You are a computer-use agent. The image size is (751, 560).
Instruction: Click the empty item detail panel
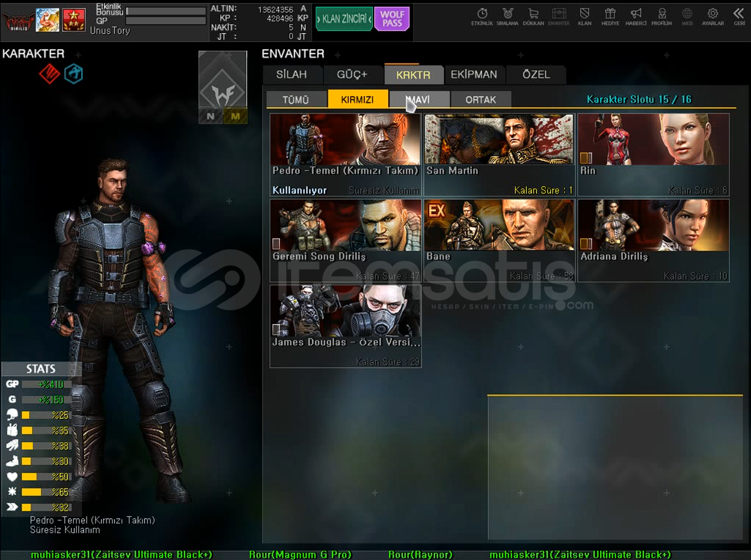point(615,467)
